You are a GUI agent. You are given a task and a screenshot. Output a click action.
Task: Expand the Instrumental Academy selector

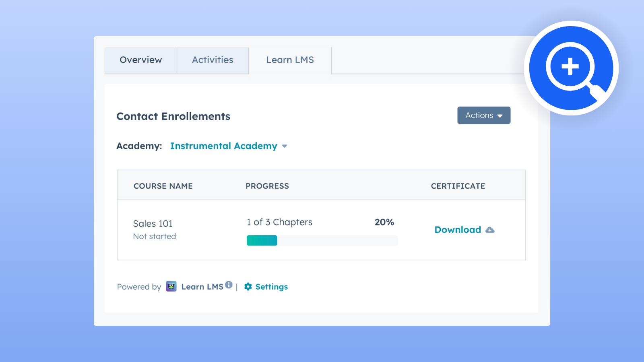point(224,146)
